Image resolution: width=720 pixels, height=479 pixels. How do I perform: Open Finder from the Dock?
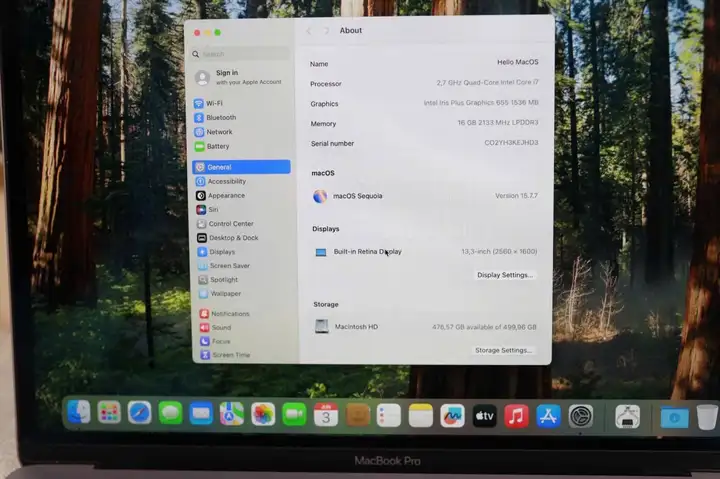79,412
